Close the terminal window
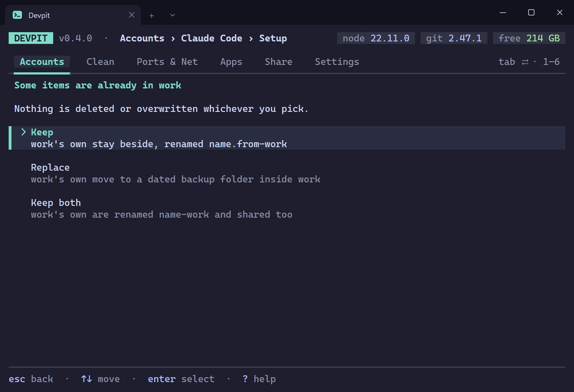Viewport: 574px width, 392px height. [560, 12]
